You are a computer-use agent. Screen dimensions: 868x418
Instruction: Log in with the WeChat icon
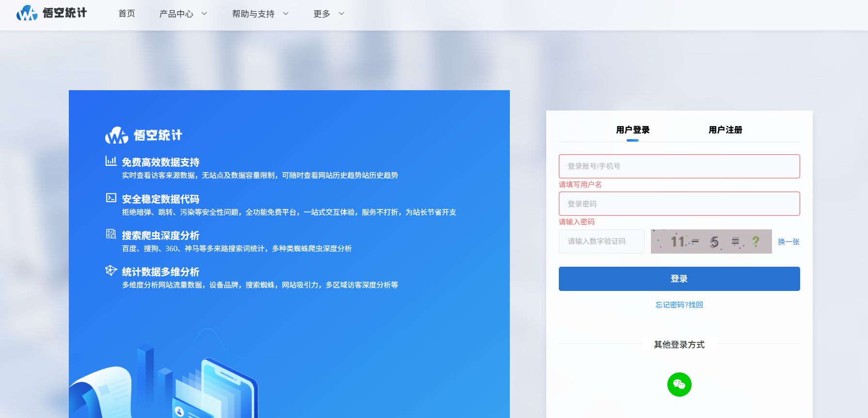(x=679, y=385)
